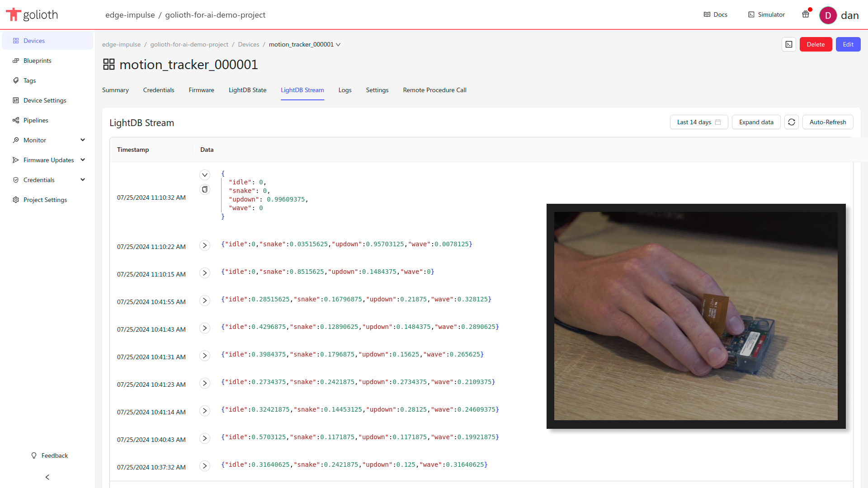This screenshot has height=488, width=868.
Task: Click the Edit device button
Action: (x=848, y=44)
